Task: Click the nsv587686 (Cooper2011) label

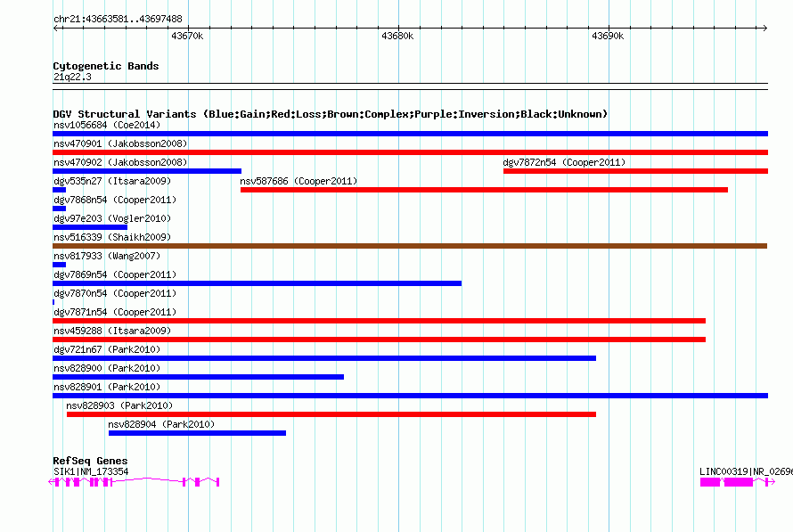Action: 298,181
